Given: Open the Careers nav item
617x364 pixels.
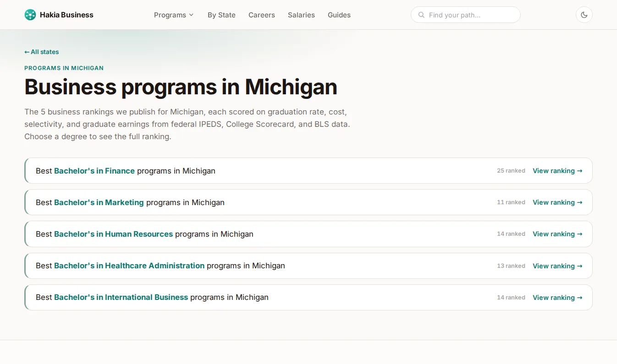Looking at the screenshot, I should click(262, 15).
